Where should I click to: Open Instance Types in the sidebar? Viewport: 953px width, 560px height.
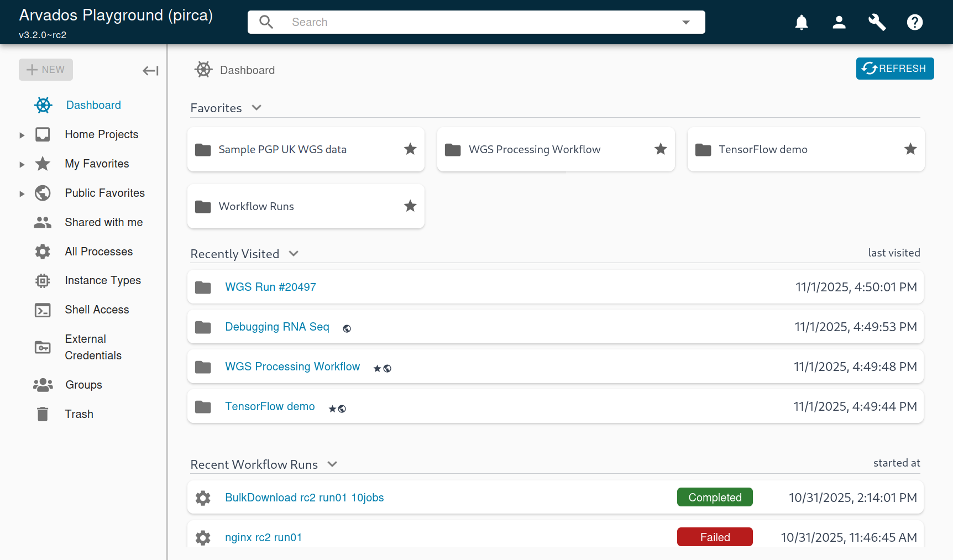(103, 280)
